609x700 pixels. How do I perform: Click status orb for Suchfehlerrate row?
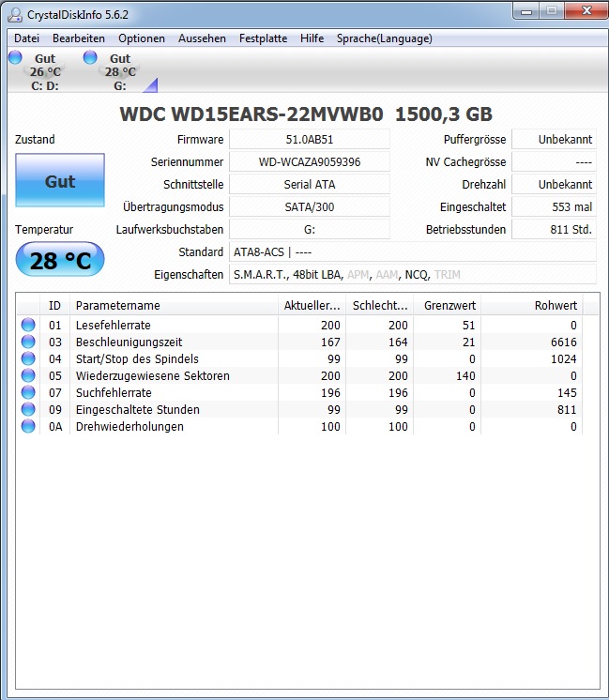(x=28, y=392)
